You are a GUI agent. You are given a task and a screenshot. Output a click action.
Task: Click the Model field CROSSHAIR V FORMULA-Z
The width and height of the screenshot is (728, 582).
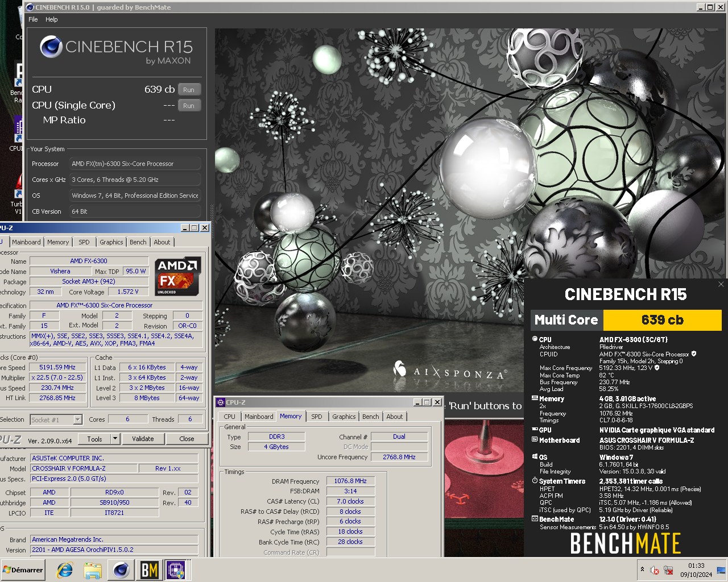84,468
